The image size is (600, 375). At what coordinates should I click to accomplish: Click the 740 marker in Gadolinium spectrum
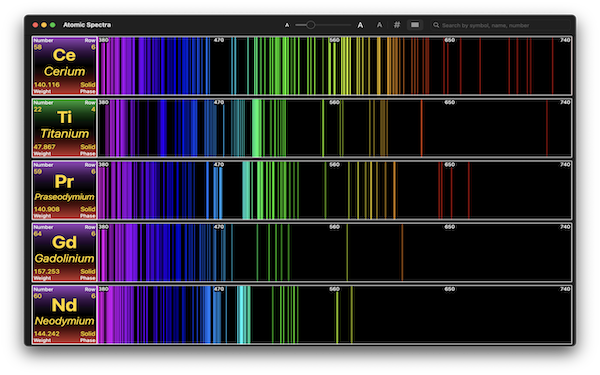(x=565, y=227)
